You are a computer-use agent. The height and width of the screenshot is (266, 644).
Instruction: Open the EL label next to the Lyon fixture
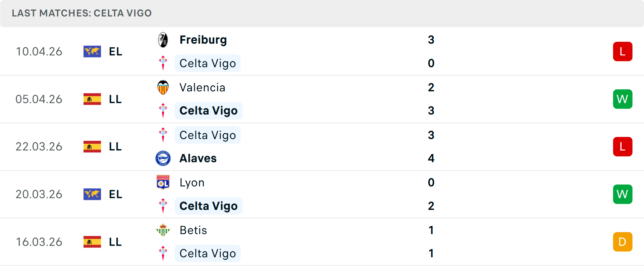click(x=115, y=194)
